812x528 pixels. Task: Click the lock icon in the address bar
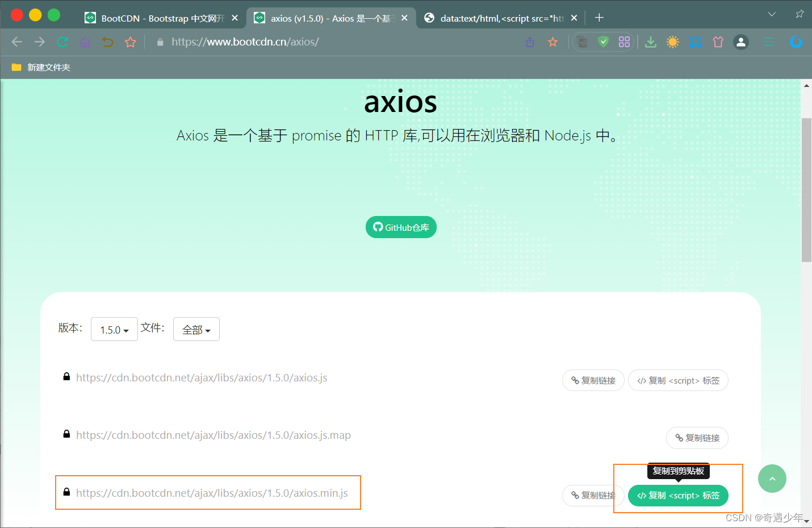pos(160,42)
